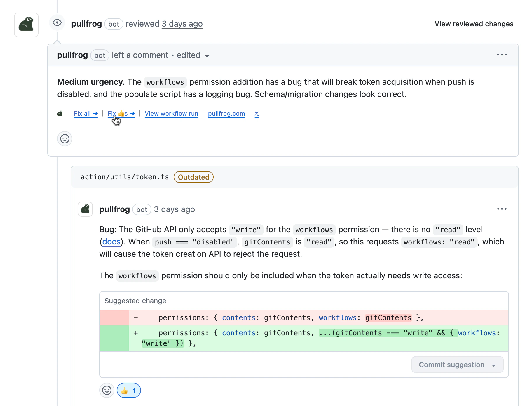The image size is (532, 406).
Task: Open View workflow run link
Action: (x=172, y=114)
